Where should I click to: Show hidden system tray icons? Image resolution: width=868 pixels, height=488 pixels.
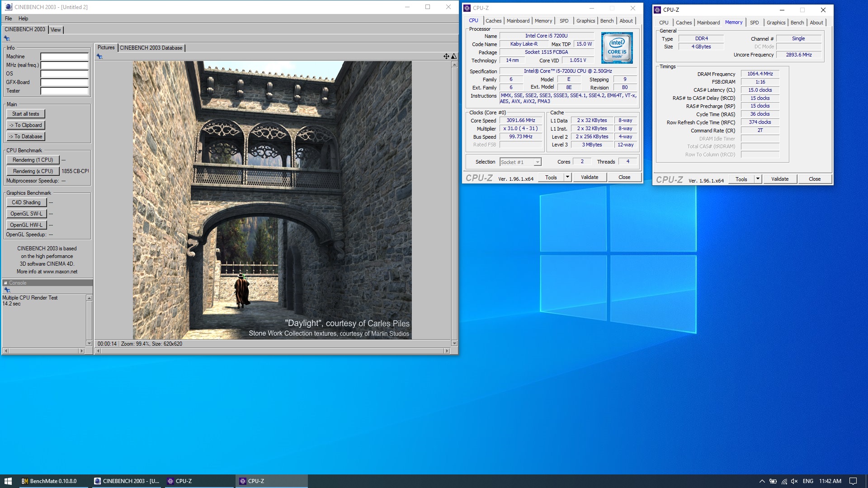click(762, 481)
